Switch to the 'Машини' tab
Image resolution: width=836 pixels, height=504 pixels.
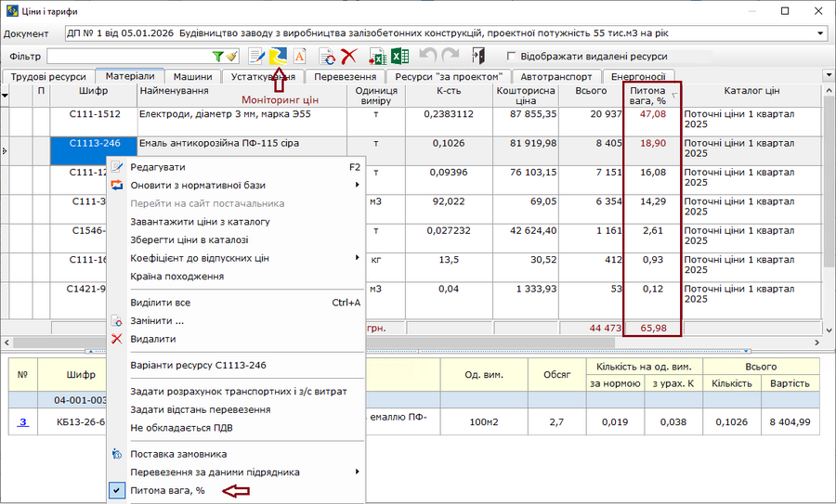(192, 77)
